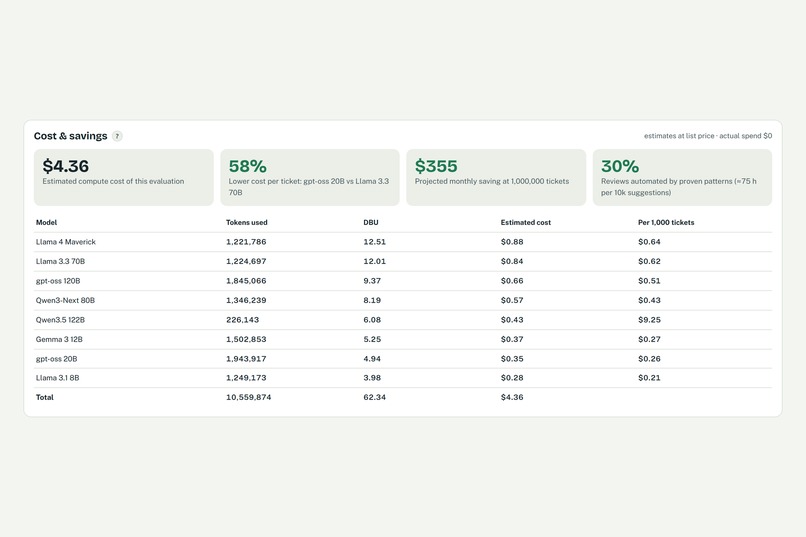Select the Gemma 3 12B model name
Image resolution: width=806 pixels, height=537 pixels.
[59, 339]
